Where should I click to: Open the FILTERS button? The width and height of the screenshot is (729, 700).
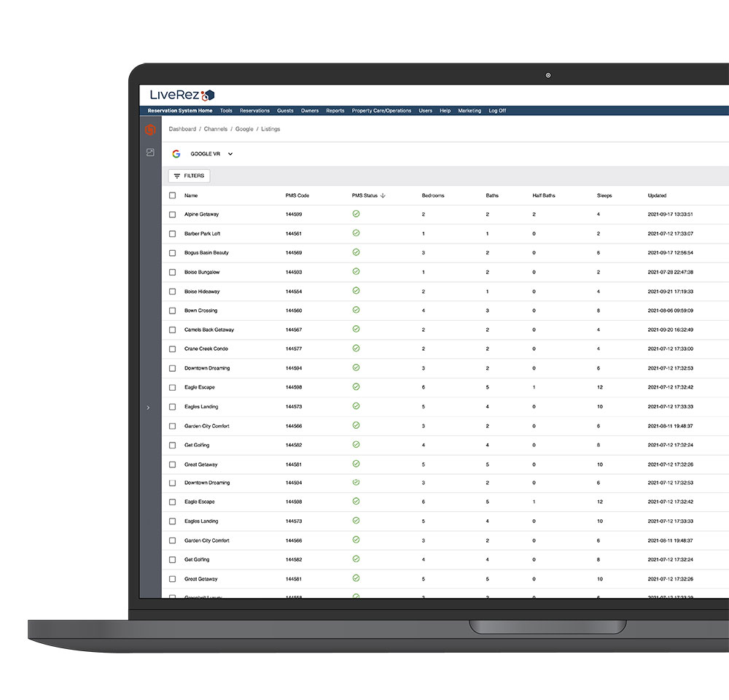[190, 176]
